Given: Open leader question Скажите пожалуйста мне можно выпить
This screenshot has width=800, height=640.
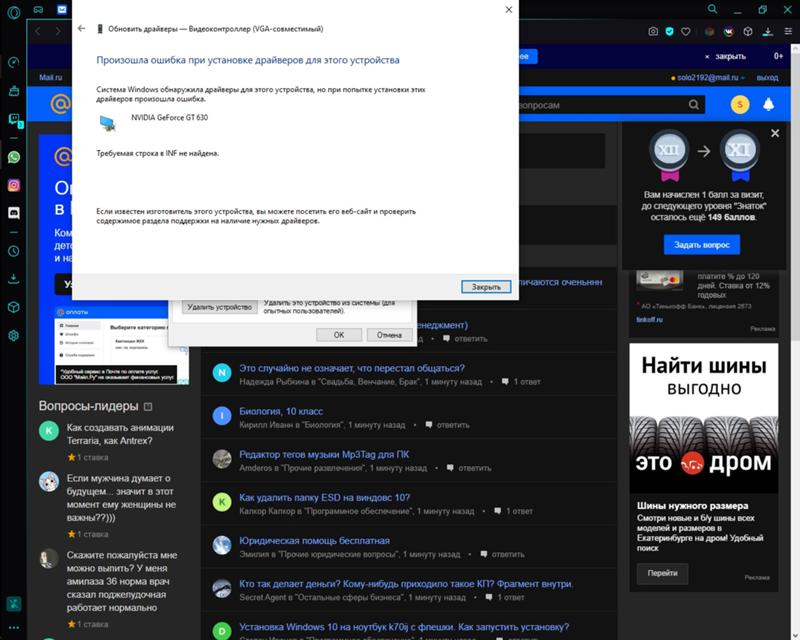Looking at the screenshot, I should 122,581.
